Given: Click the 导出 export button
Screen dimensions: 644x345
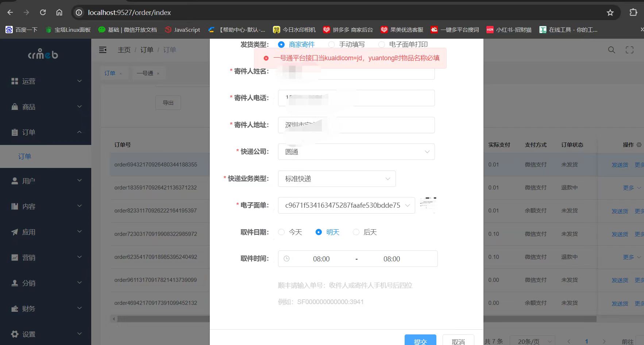Looking at the screenshot, I should [x=168, y=103].
